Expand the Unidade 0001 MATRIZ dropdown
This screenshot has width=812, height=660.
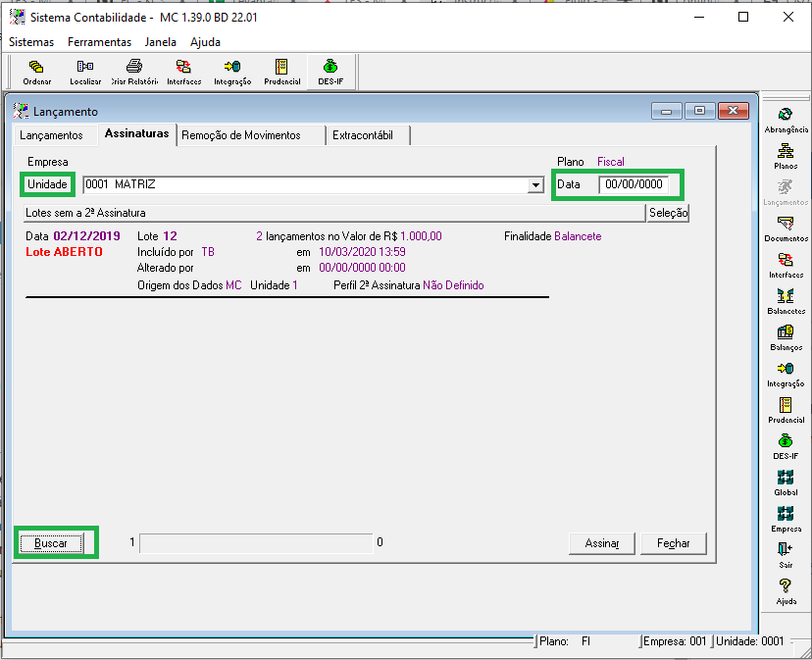coord(535,185)
